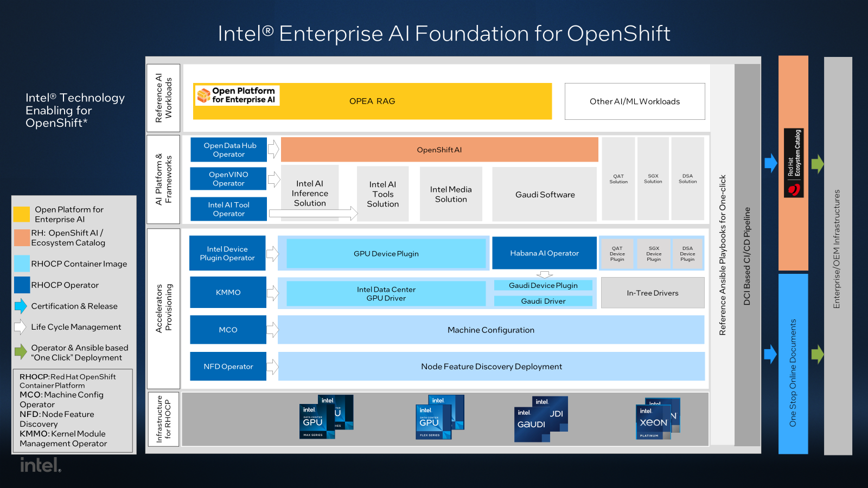Click the Open Platform for Enterprise AI logo

pos(237,95)
